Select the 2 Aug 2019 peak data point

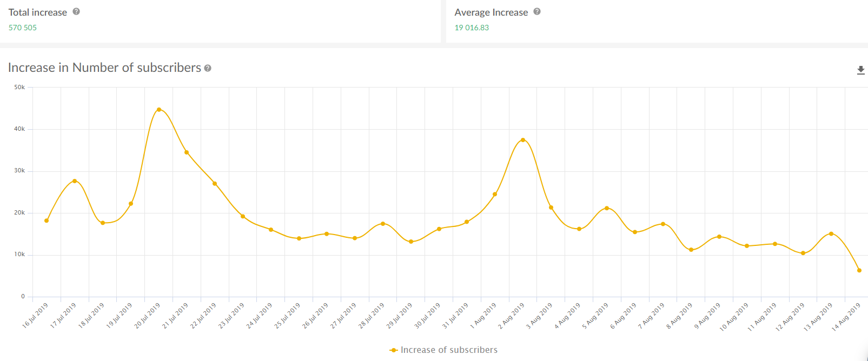(x=523, y=140)
